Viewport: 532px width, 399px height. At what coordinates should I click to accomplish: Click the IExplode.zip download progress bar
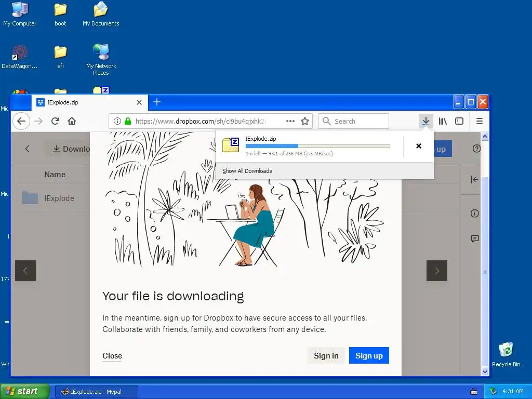[x=318, y=146]
